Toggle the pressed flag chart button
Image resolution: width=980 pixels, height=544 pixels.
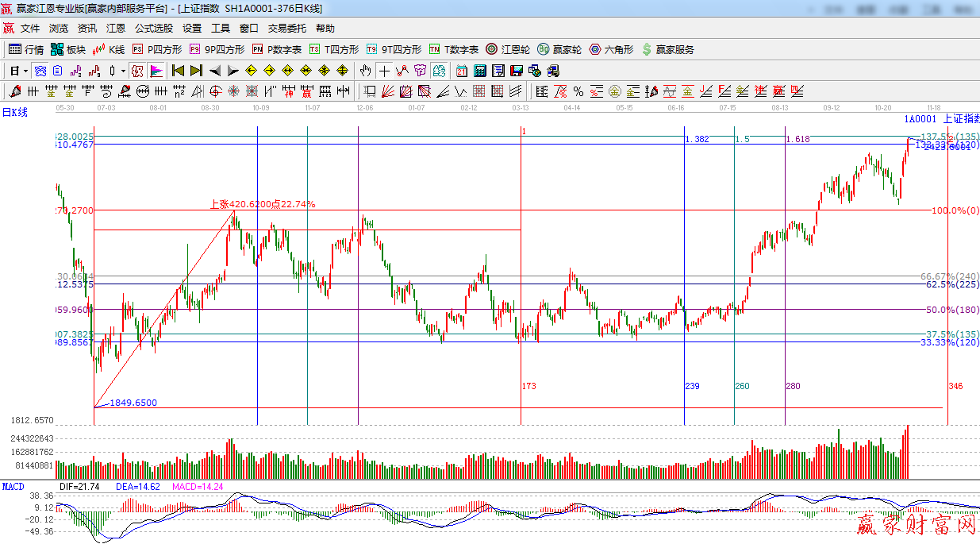pyautogui.click(x=156, y=71)
